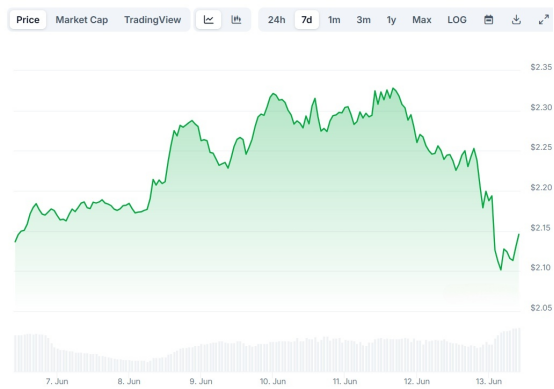Click the $2.10 price axis label

point(541,267)
